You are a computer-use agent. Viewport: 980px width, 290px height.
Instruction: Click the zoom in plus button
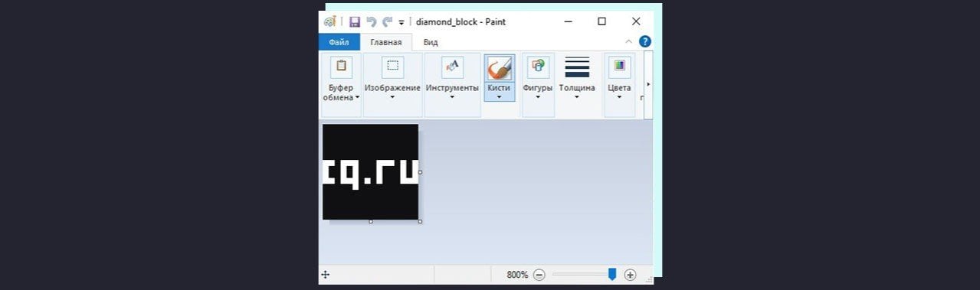630,274
